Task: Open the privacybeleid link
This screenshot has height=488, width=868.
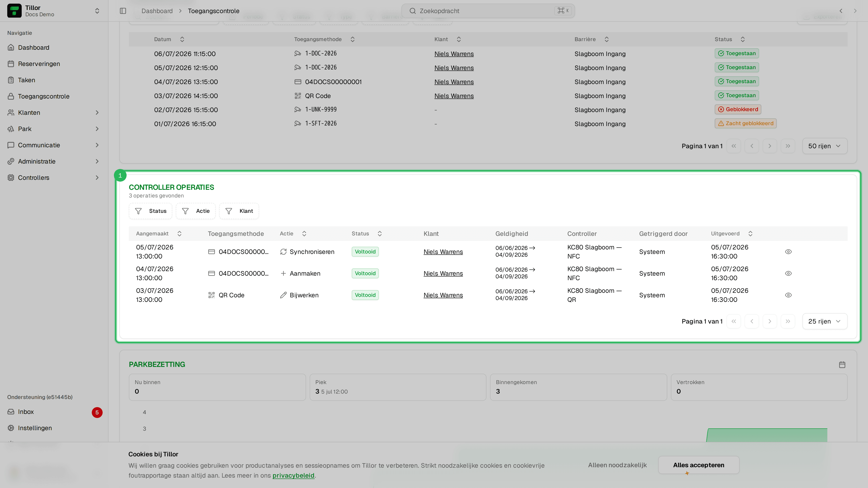Action: 293,476
